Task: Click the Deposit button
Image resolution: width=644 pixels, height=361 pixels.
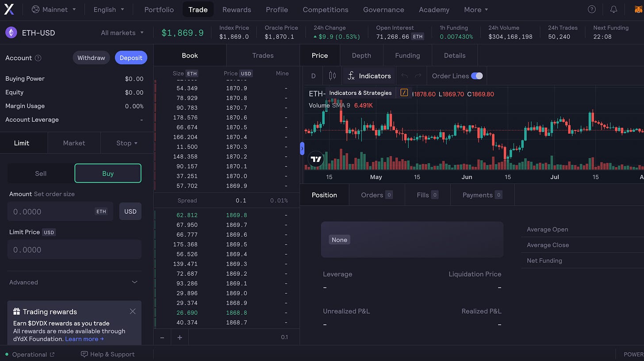Action: (x=131, y=58)
